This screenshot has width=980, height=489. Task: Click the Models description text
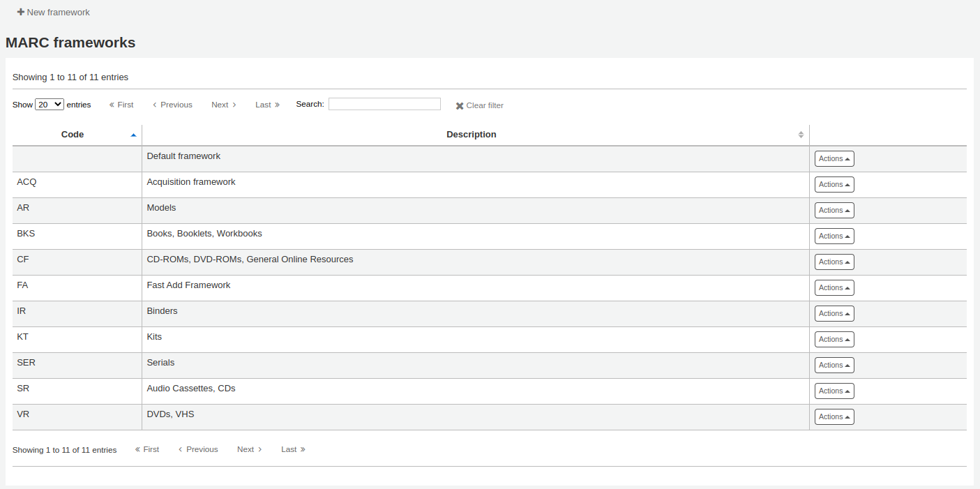[161, 208]
